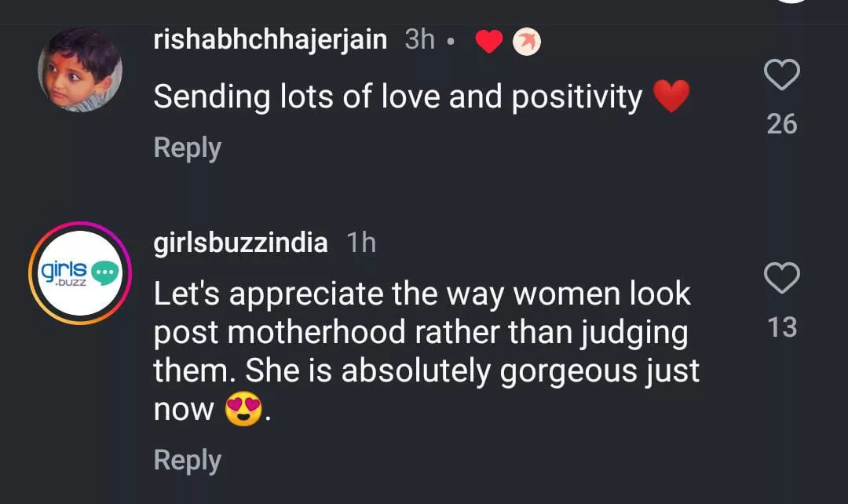Click the red heart badge beside 3h
Image resolution: width=848 pixels, height=504 pixels.
488,42
